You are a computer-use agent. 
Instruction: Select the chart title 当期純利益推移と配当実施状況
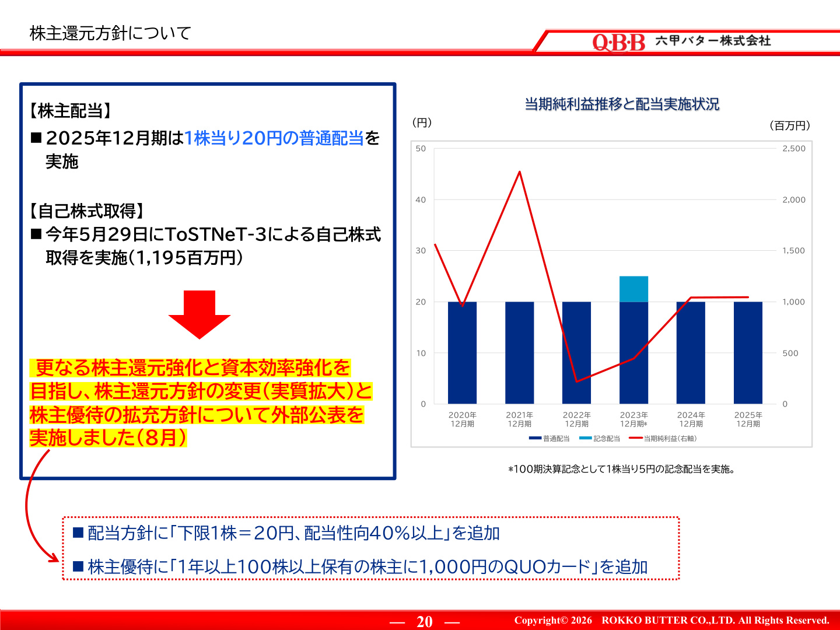[x=622, y=104]
